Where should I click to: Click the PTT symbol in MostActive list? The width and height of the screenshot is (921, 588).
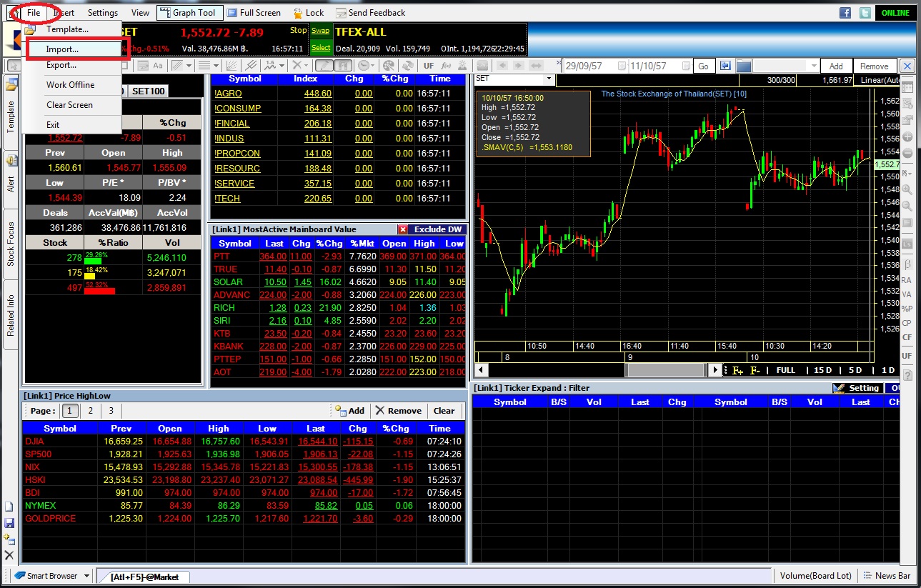tap(221, 256)
